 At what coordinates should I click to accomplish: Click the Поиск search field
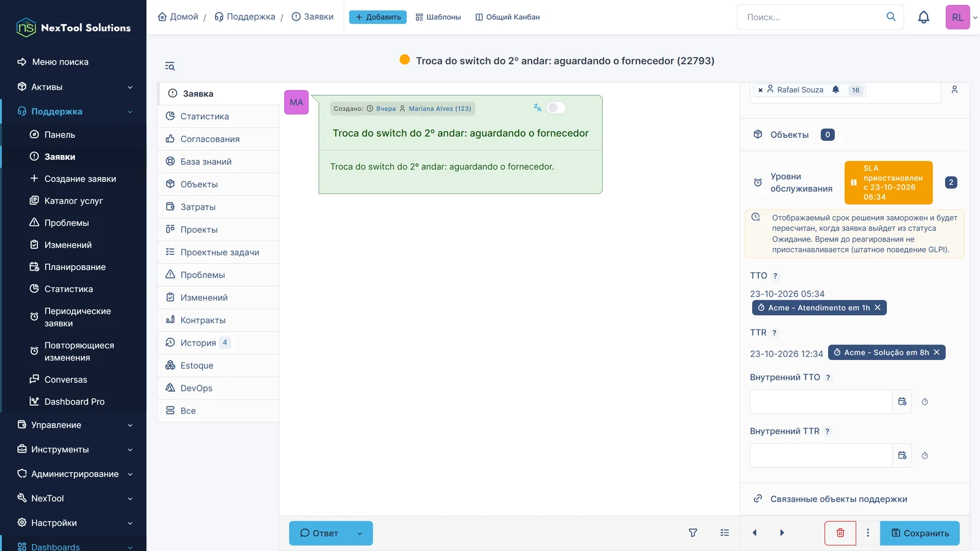812,17
